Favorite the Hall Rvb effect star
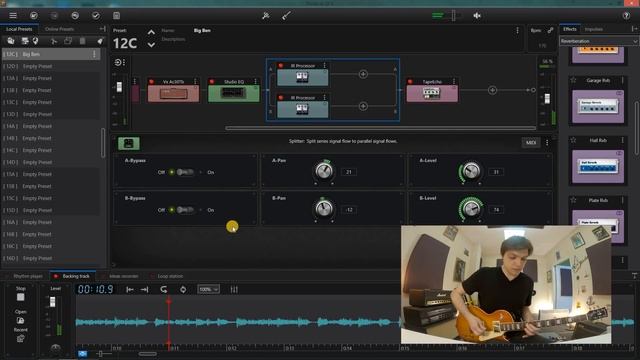The width and height of the screenshot is (640, 360). 573,140
